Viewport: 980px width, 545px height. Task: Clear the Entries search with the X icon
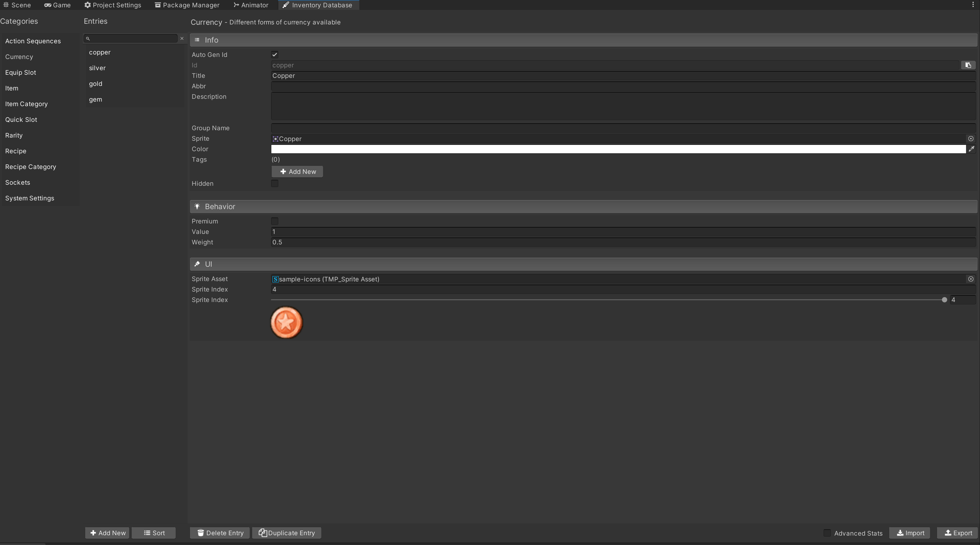[182, 38]
